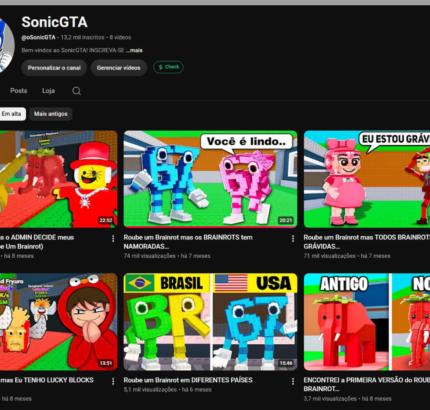Open the EU ESTOU GRÁVIDA thumbnail
The width and height of the screenshot is (430, 410).
pyautogui.click(x=367, y=179)
